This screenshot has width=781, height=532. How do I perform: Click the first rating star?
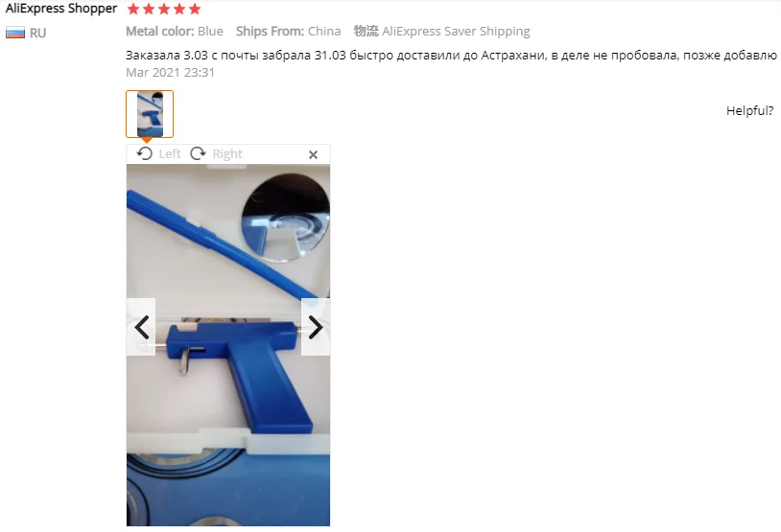[x=133, y=9]
